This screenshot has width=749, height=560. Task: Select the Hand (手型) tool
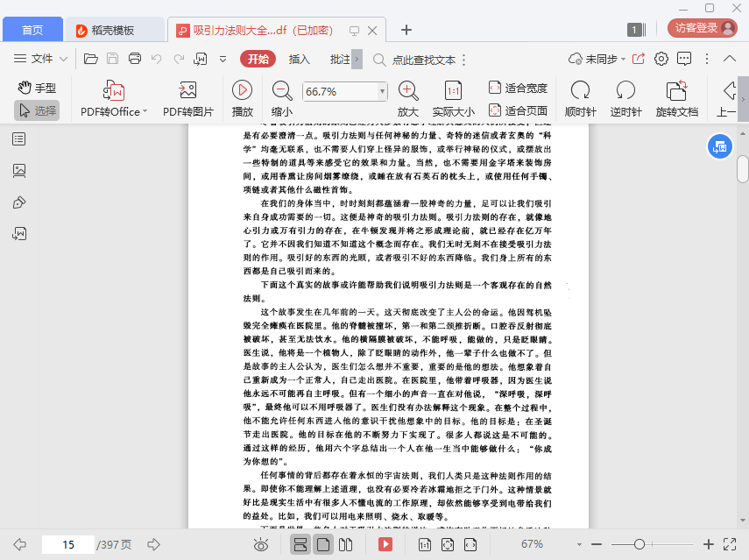click(x=37, y=88)
